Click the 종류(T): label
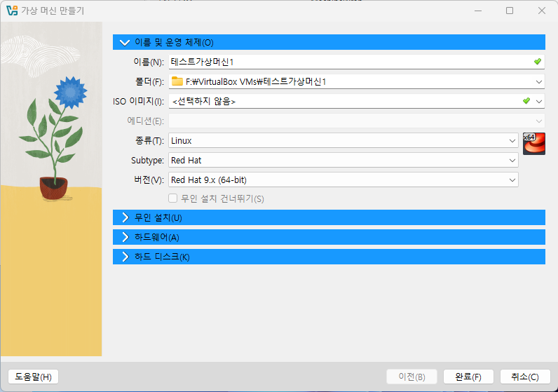558x392 pixels. tap(149, 141)
